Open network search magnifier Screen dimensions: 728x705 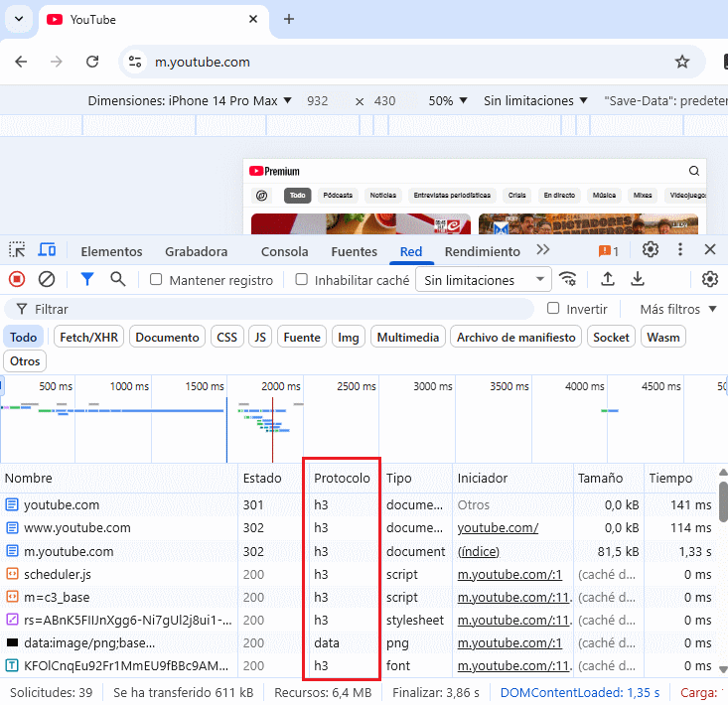point(118,279)
